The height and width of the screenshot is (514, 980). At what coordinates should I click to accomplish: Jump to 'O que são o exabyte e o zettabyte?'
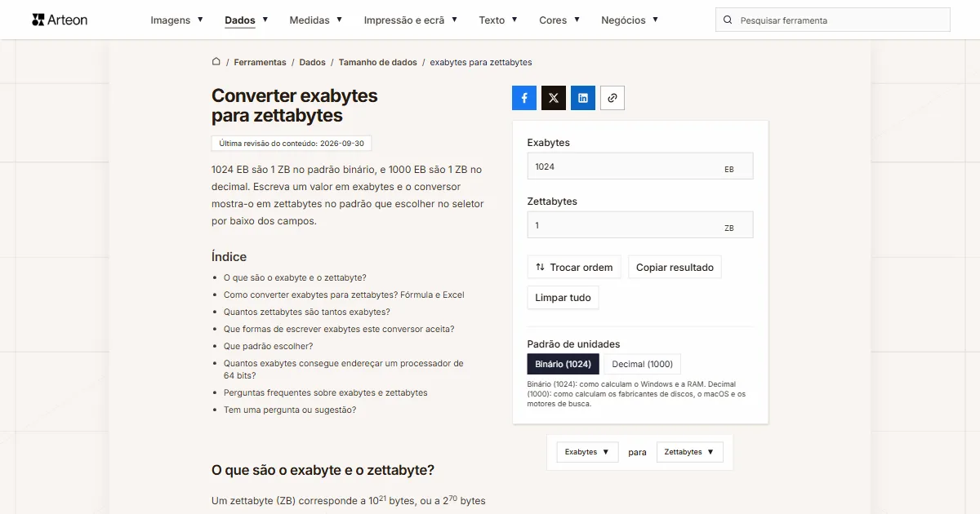tap(295, 277)
